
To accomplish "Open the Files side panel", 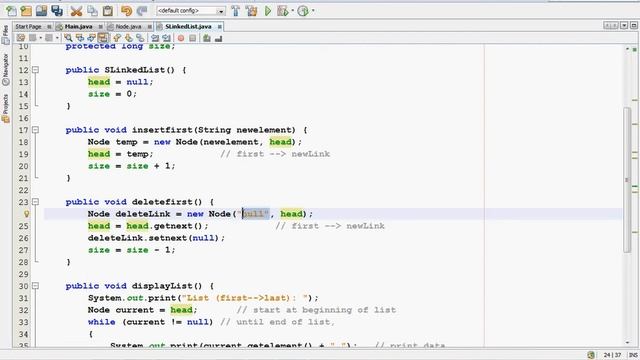I will pyautogui.click(x=5, y=35).
